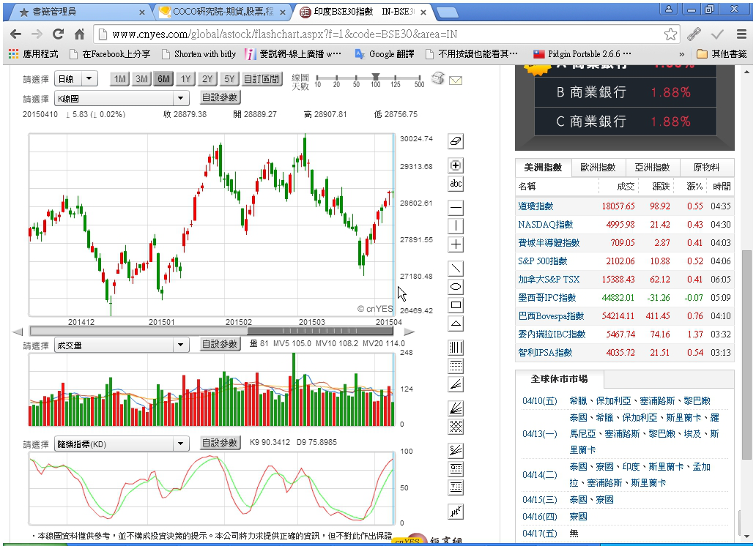756x546 pixels.
Task: Bookmark page with the star icon
Action: [x=670, y=34]
